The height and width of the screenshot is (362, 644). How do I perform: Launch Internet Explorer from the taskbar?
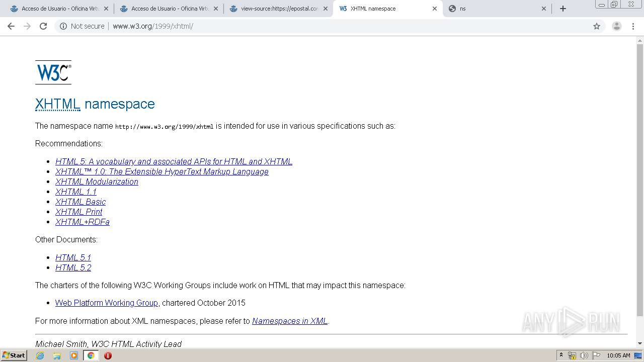[x=40, y=355]
